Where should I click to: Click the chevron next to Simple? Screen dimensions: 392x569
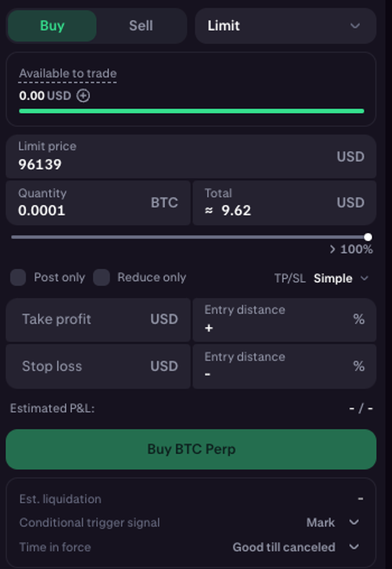pos(364,278)
